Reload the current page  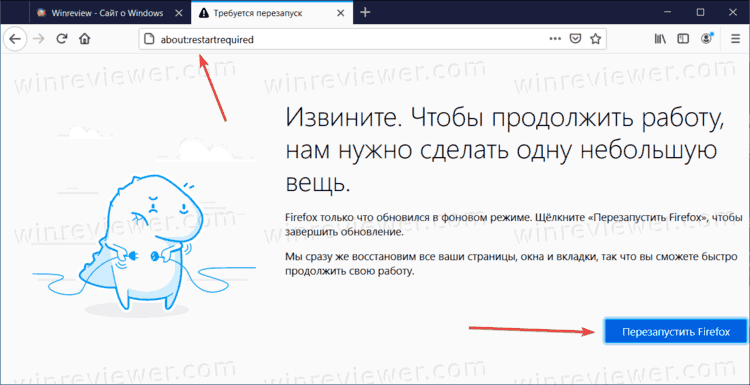62,39
